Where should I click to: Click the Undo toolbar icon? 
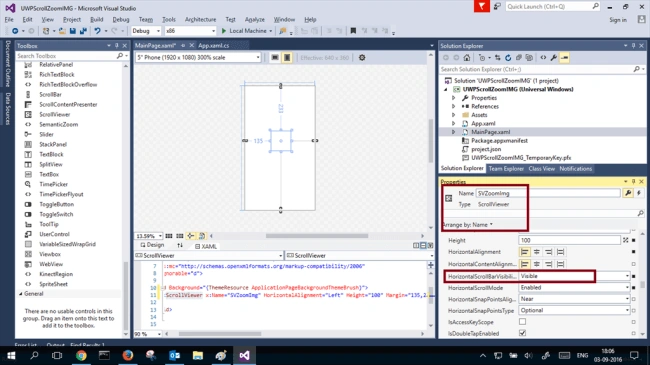coord(97,31)
